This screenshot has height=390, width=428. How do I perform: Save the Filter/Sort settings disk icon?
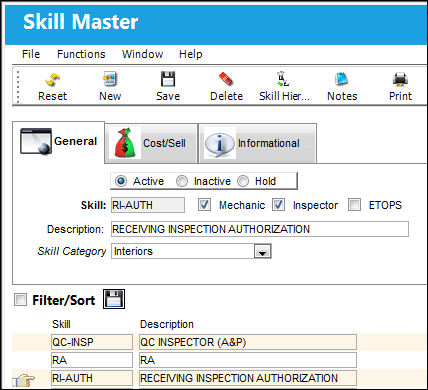114,299
